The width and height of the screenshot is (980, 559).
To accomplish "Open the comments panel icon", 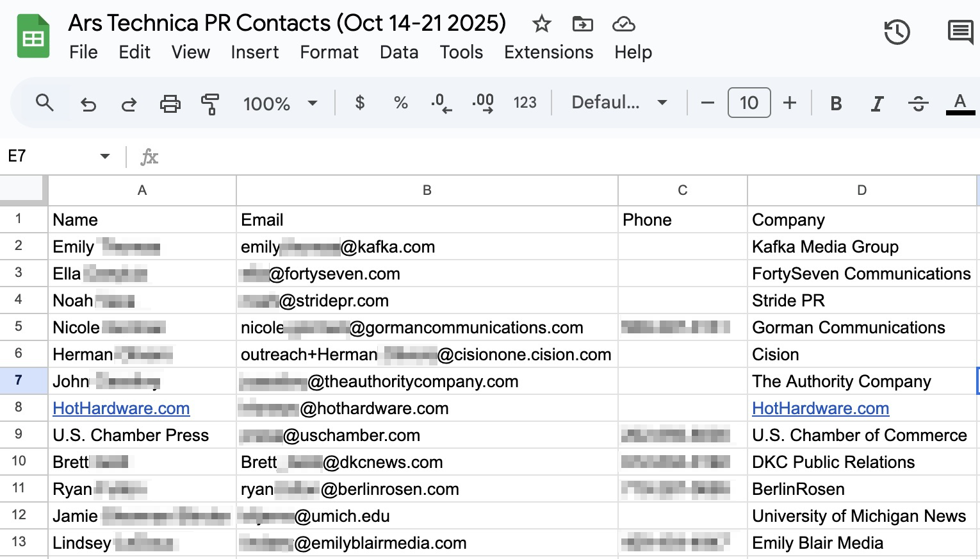I will [960, 32].
